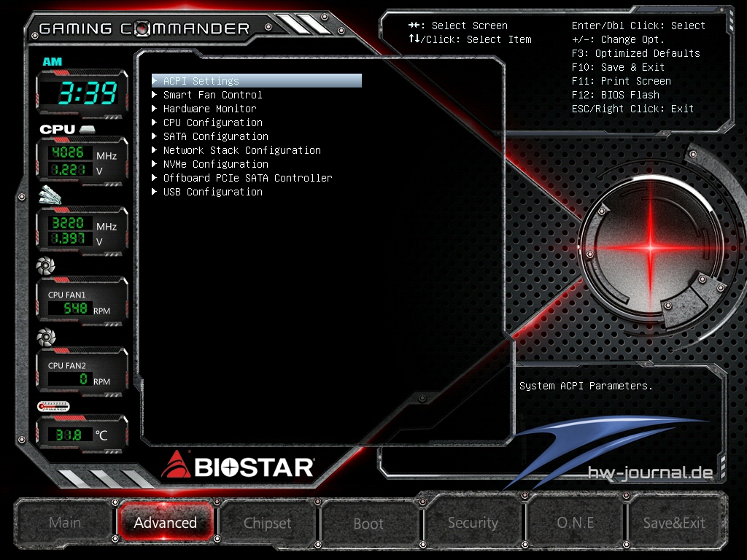Switch to the Main tab
This screenshot has height=560, width=747.
click(65, 522)
